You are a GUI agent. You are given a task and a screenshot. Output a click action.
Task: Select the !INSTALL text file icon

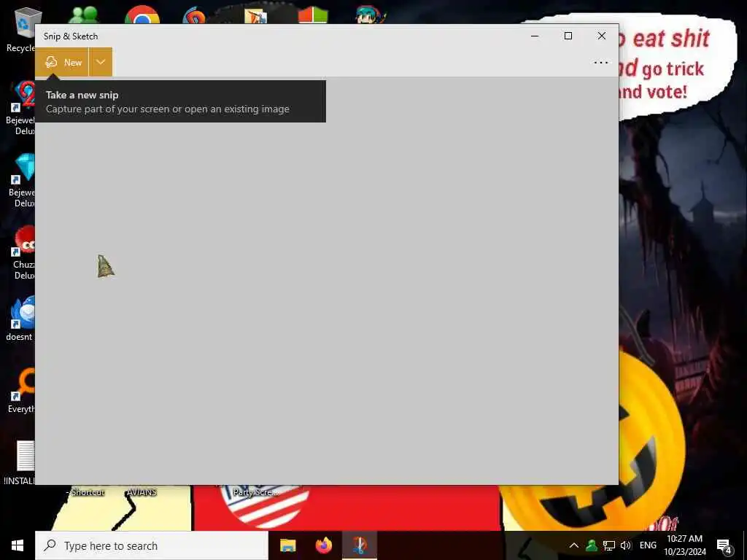21,463
